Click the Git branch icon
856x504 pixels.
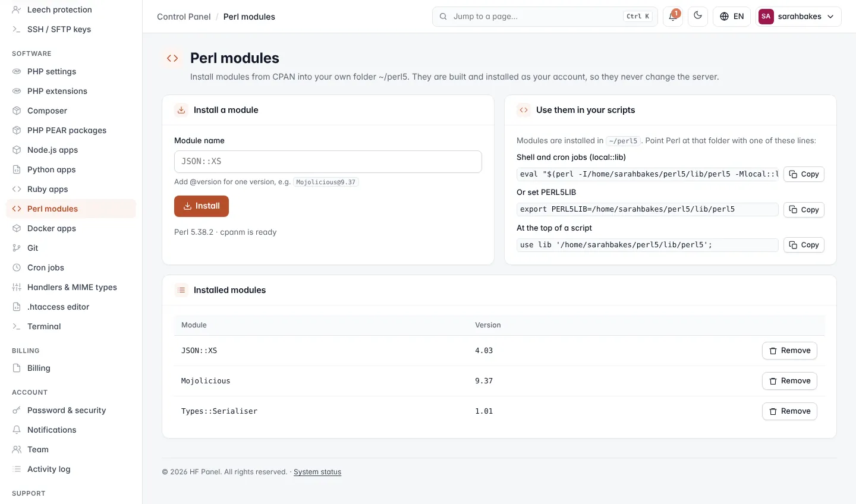17,248
